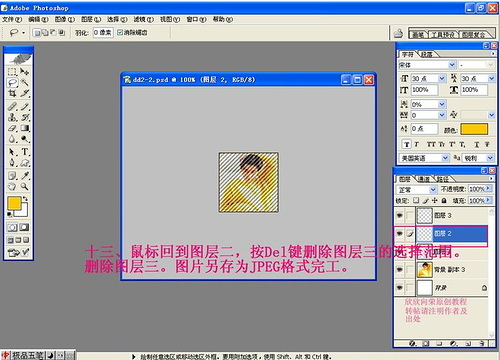Image resolution: width=500 pixels, height=360 pixels.
Task: Open Layers panel flyout menu arrow
Action: pyautogui.click(x=491, y=179)
